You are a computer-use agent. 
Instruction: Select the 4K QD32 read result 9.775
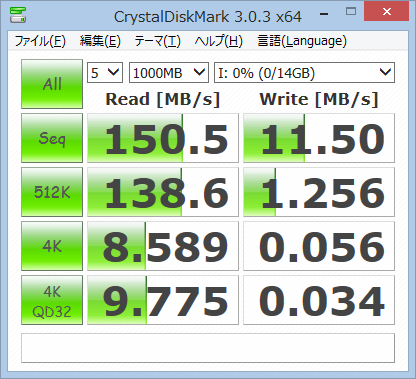[x=163, y=300]
